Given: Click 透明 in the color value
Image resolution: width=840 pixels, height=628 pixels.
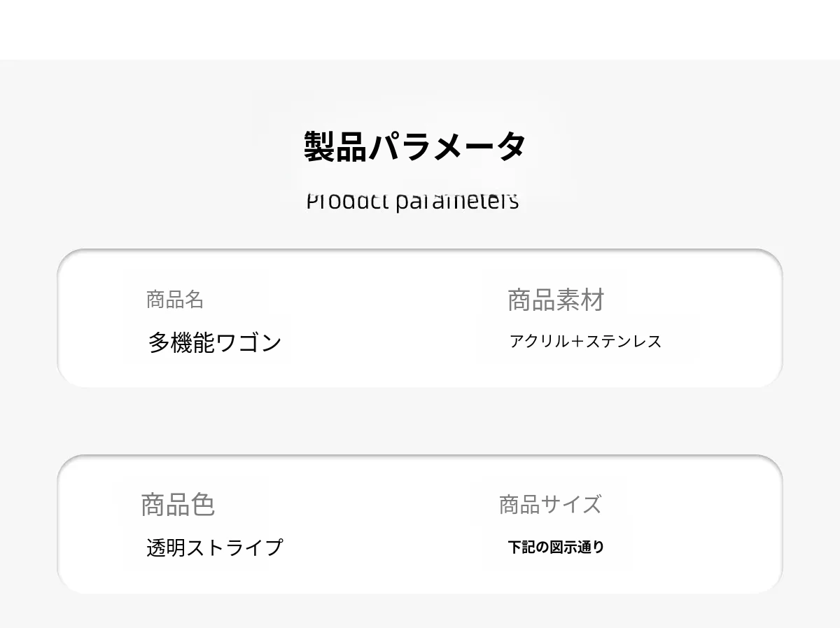Looking at the screenshot, I should point(166,547).
